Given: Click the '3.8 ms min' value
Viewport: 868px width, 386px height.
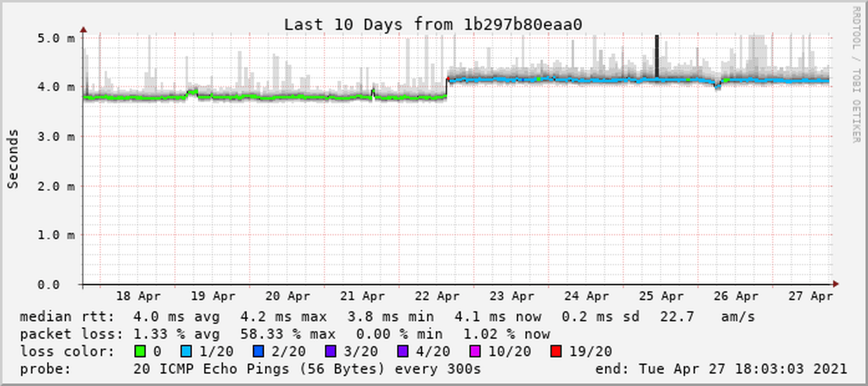Looking at the screenshot, I should tap(391, 317).
